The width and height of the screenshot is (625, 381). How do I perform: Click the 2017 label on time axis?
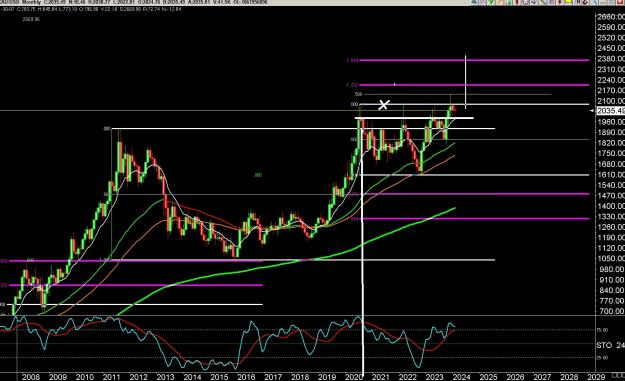[x=273, y=377]
